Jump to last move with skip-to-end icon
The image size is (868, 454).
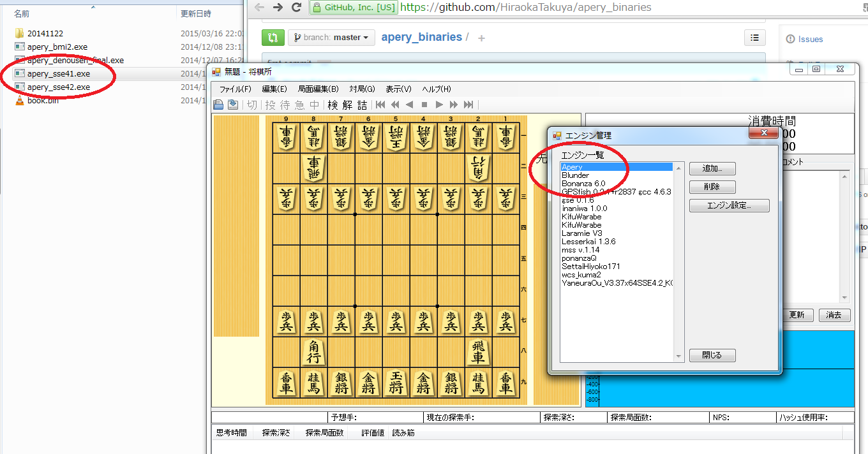pyautogui.click(x=468, y=105)
